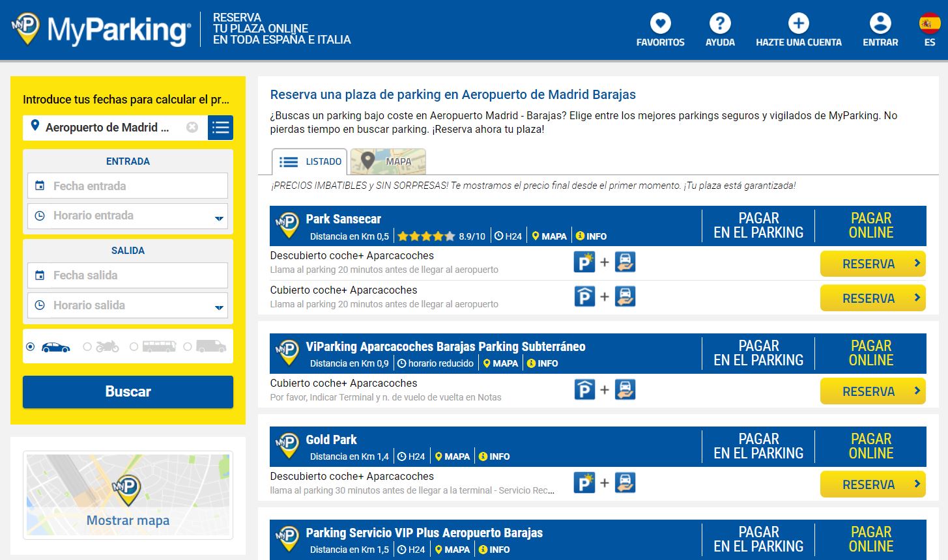The height and width of the screenshot is (560, 948).
Task: Open MAPA link for ViParking
Action: click(x=500, y=363)
